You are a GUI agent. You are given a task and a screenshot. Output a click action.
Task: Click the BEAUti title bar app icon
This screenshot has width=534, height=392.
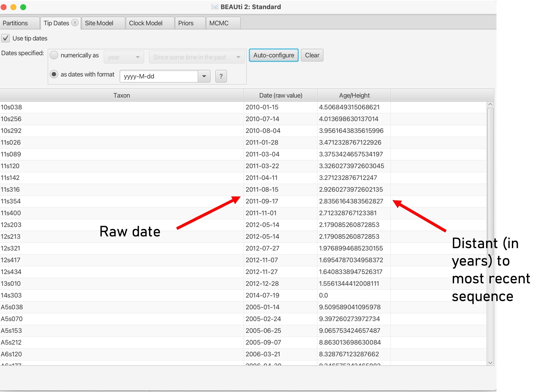coord(215,7)
